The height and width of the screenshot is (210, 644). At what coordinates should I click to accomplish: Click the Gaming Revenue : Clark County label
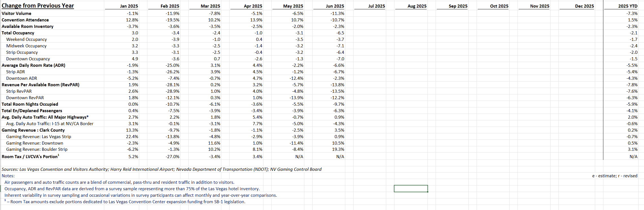(x=33, y=130)
